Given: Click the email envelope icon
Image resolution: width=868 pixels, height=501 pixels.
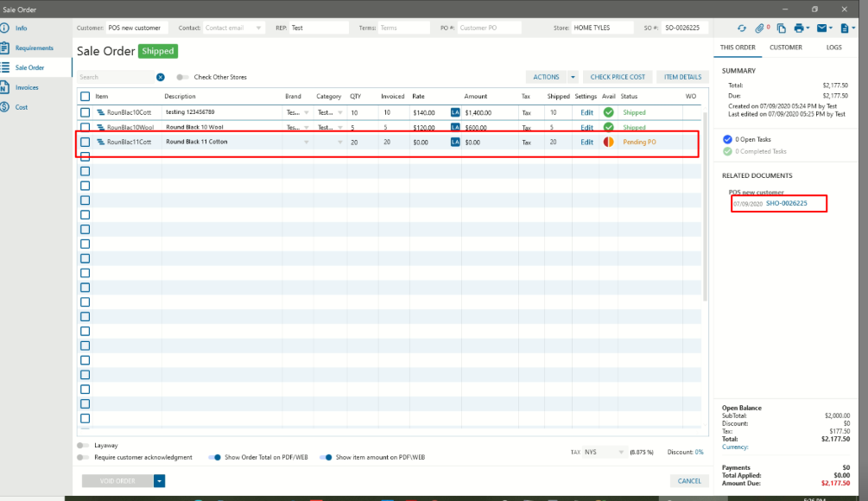Looking at the screenshot, I should click(822, 29).
